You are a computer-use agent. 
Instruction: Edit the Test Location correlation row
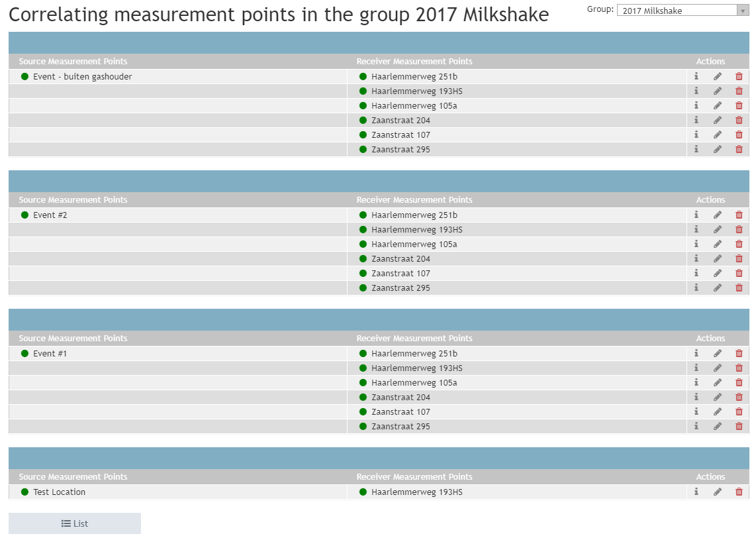tap(718, 492)
